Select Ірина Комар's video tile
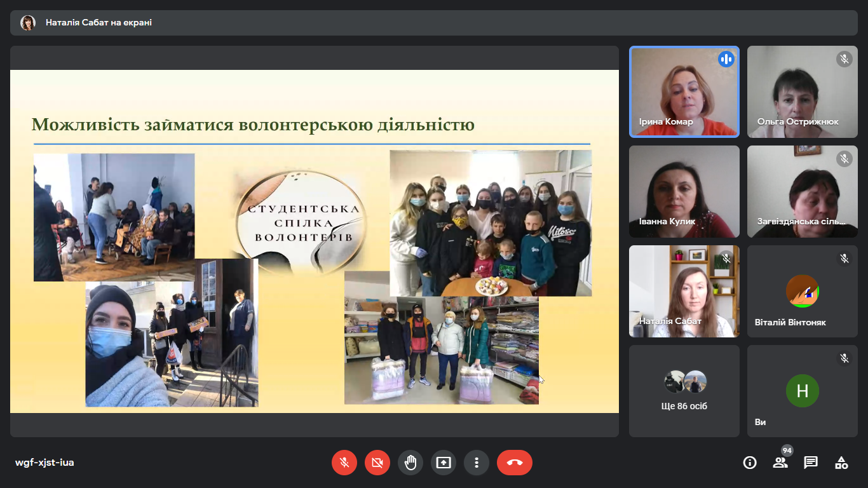868x488 pixels. click(x=684, y=91)
